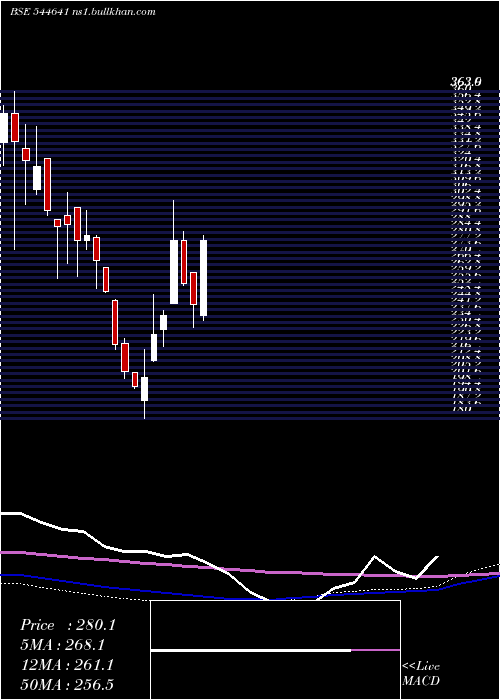Click the Price : 280.1 readout
500x700 pixels.
[68, 625]
